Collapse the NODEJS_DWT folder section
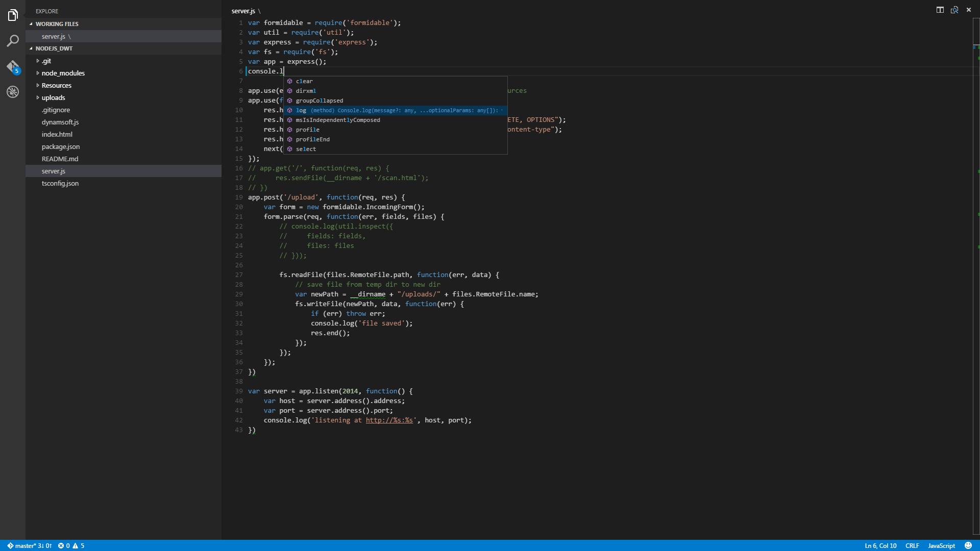 [54, 48]
